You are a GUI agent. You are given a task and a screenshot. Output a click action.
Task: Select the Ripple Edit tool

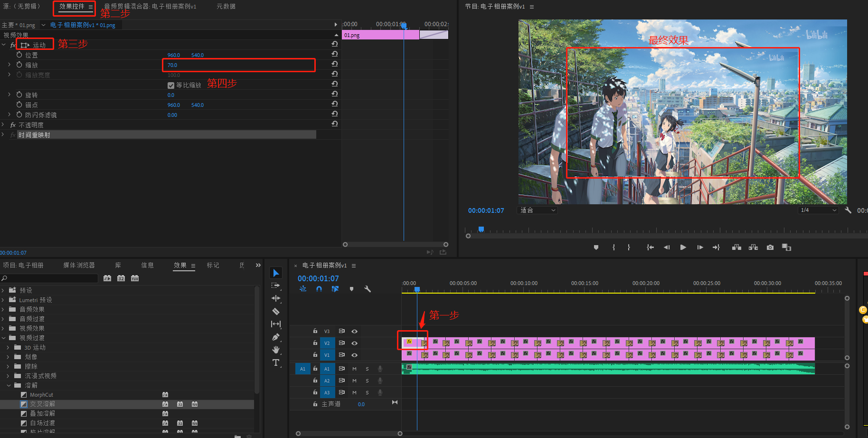click(x=276, y=298)
